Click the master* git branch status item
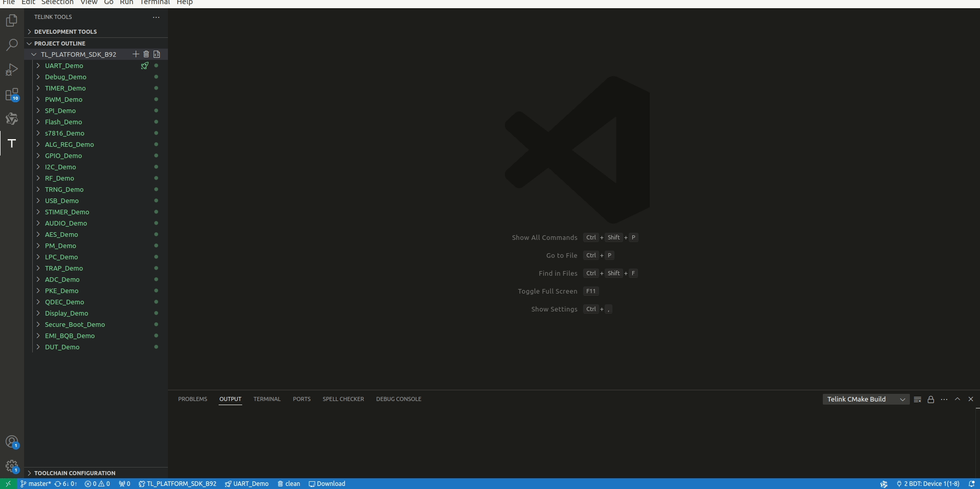The image size is (980, 489). 35,484
